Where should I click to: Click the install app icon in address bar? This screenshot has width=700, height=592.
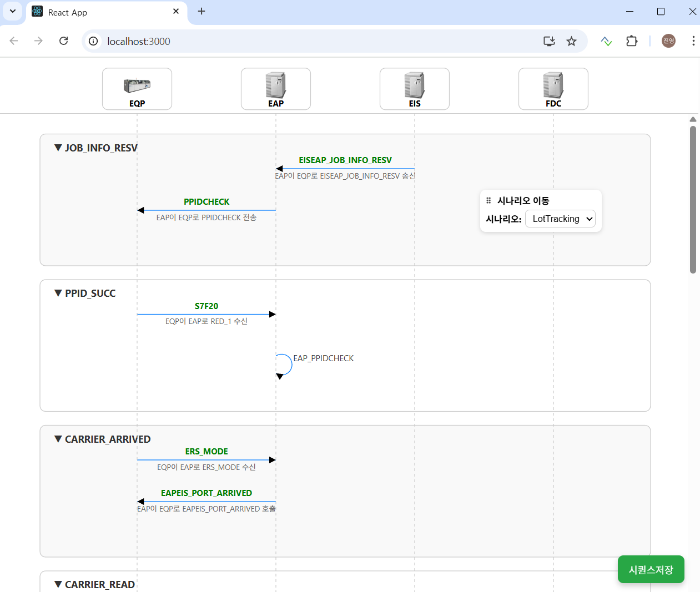[x=549, y=41]
